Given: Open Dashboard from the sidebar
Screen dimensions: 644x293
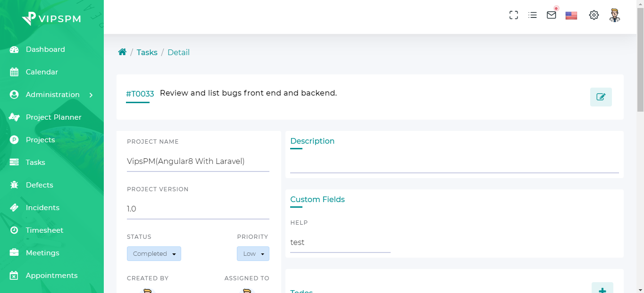Looking at the screenshot, I should click(45, 49).
